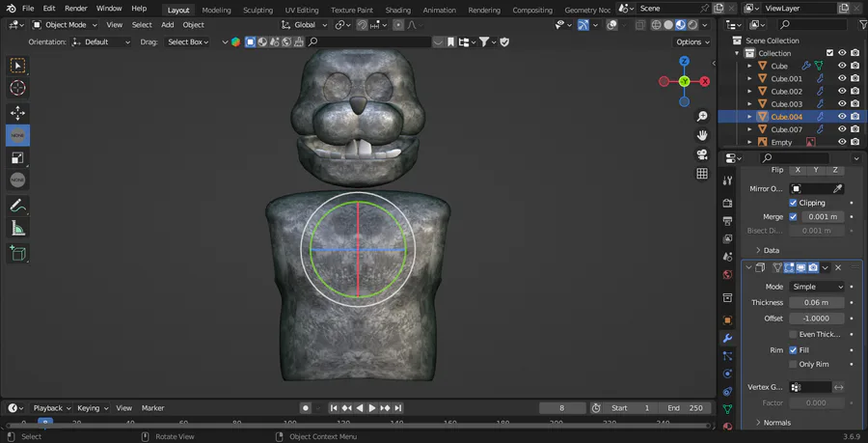Open the Object Mode dropdown
Screen dimensions: 868x443
tap(65, 25)
